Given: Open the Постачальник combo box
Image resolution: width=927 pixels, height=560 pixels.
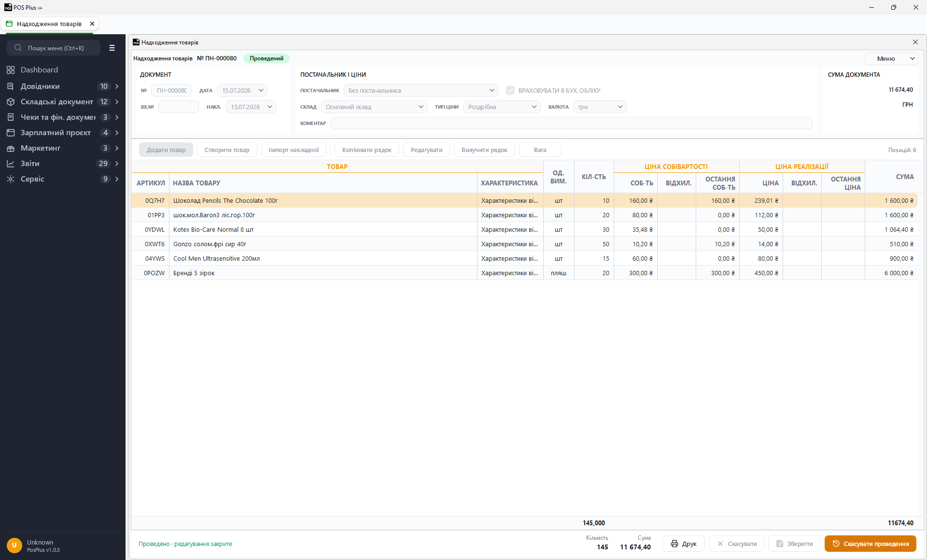Looking at the screenshot, I should pyautogui.click(x=421, y=90).
